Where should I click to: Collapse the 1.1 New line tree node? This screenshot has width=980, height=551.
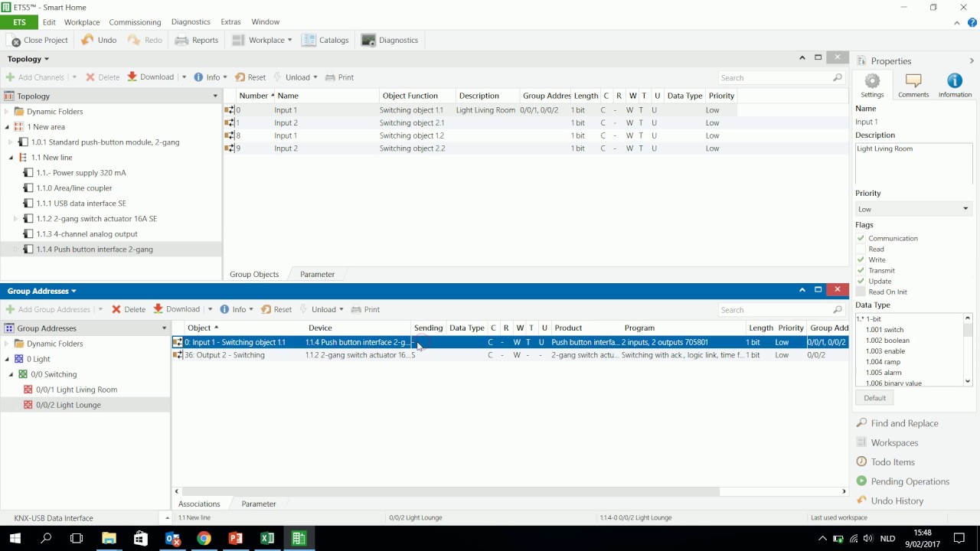point(11,158)
